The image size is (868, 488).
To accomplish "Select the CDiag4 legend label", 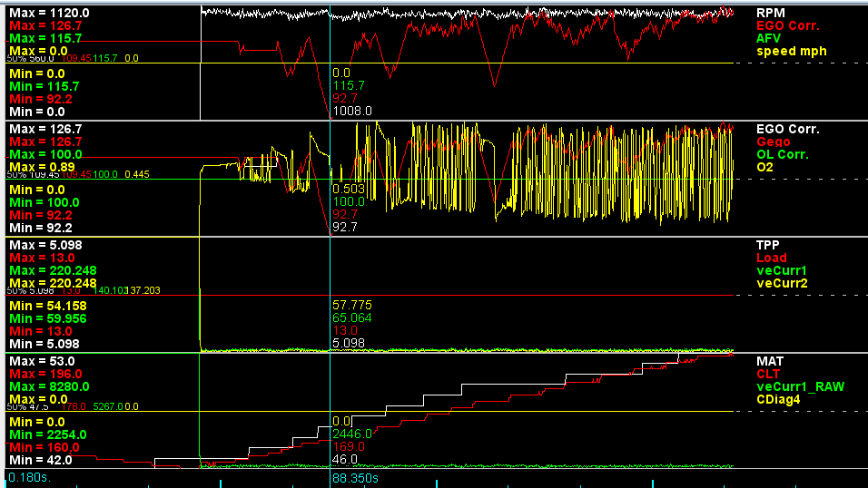I will point(778,399).
